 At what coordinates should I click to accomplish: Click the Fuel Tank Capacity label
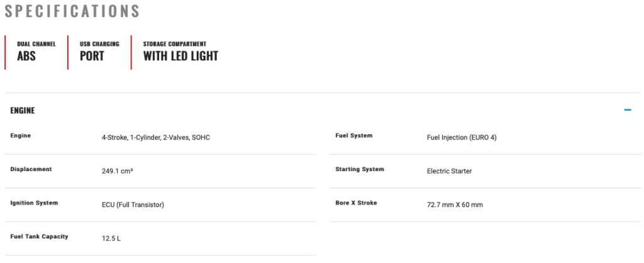pyautogui.click(x=40, y=237)
